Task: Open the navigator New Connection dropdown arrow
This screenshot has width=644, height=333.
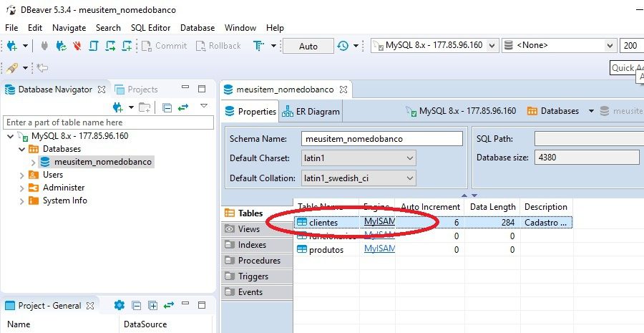Action: coord(131,107)
